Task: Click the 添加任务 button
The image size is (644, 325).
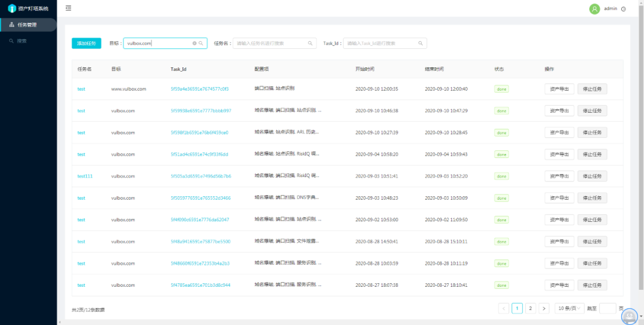Action: click(x=86, y=43)
